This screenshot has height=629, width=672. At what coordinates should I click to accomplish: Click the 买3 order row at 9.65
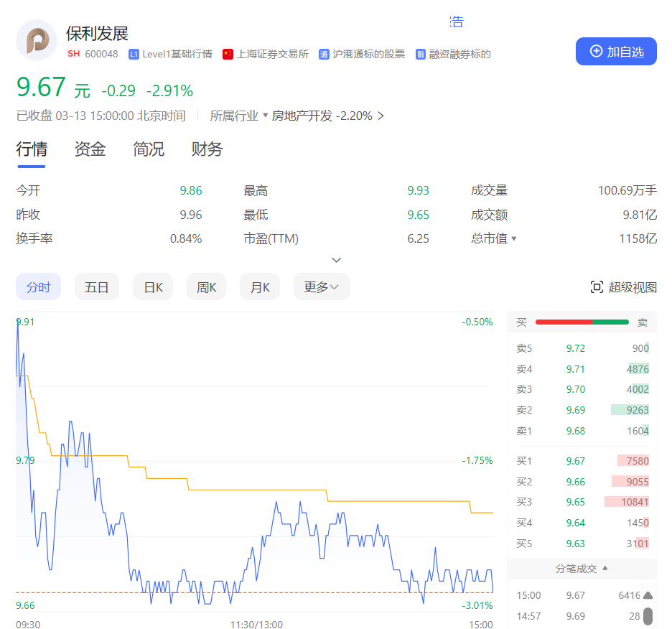point(582,502)
